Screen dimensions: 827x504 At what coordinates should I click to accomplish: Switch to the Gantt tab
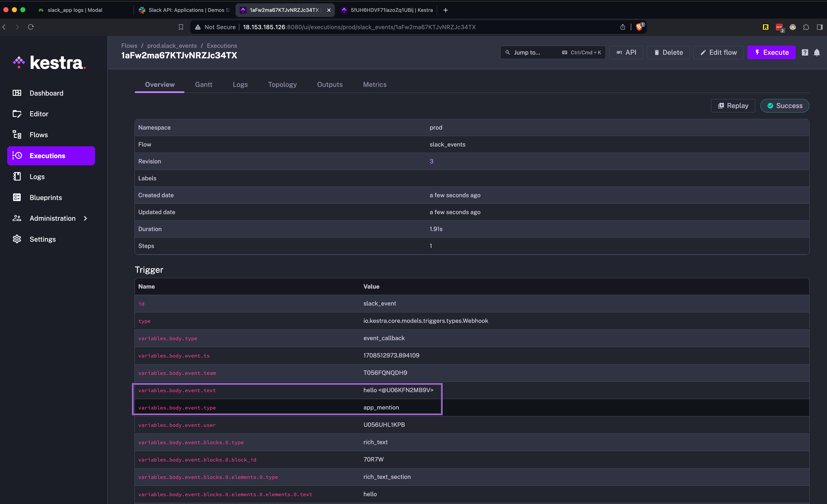click(203, 85)
